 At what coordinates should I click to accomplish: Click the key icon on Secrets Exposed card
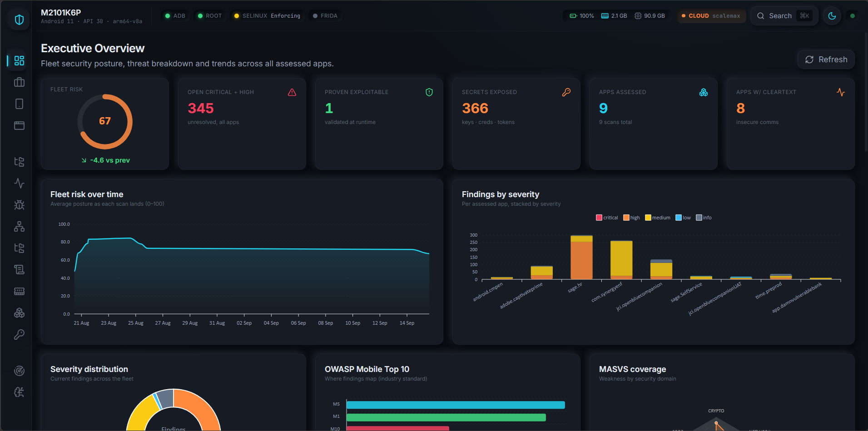point(566,92)
